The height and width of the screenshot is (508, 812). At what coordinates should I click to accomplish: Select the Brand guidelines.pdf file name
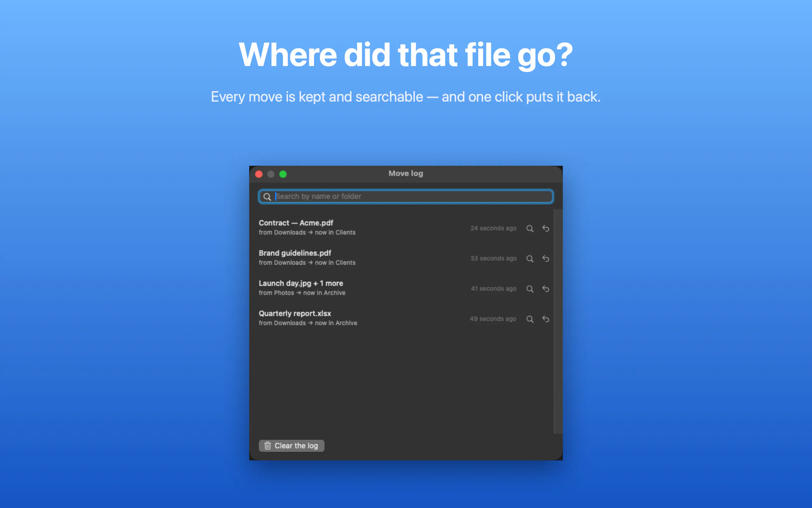[x=295, y=253]
